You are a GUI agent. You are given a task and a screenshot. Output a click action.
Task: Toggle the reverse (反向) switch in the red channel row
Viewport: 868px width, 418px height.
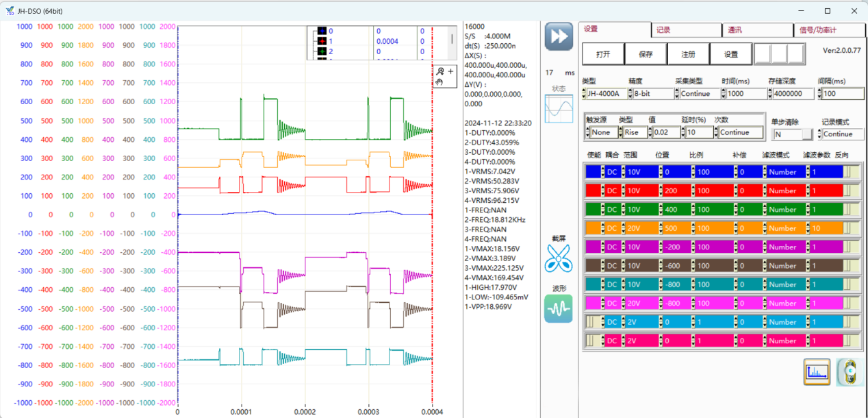pos(851,190)
